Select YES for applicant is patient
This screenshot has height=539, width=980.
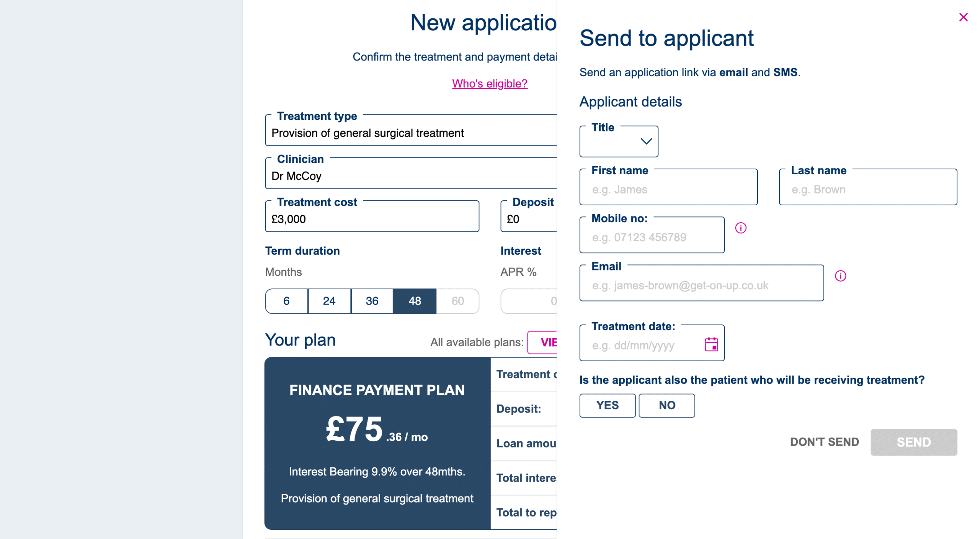click(x=607, y=405)
